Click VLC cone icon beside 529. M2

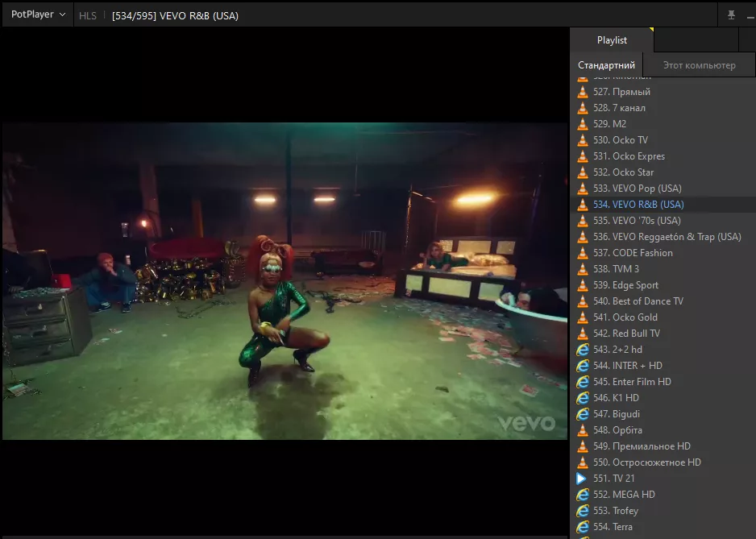coord(583,124)
